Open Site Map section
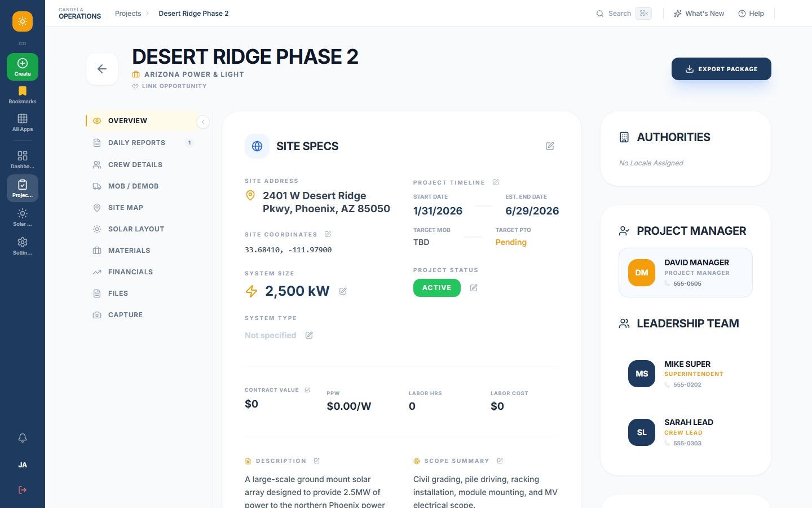This screenshot has width=812, height=508. 142,208
